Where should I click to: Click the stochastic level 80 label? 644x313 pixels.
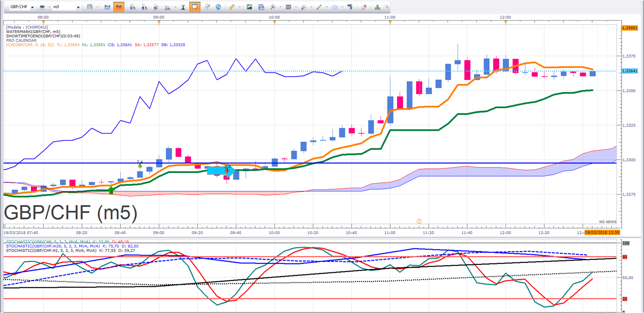click(625, 257)
